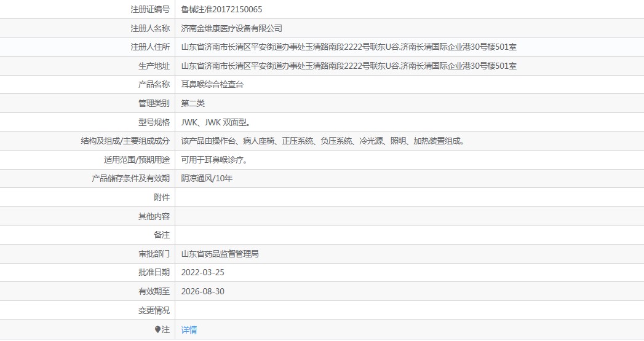Select product name 耳鼻喉综合检查台
The width and height of the screenshot is (644, 341).
click(x=212, y=84)
